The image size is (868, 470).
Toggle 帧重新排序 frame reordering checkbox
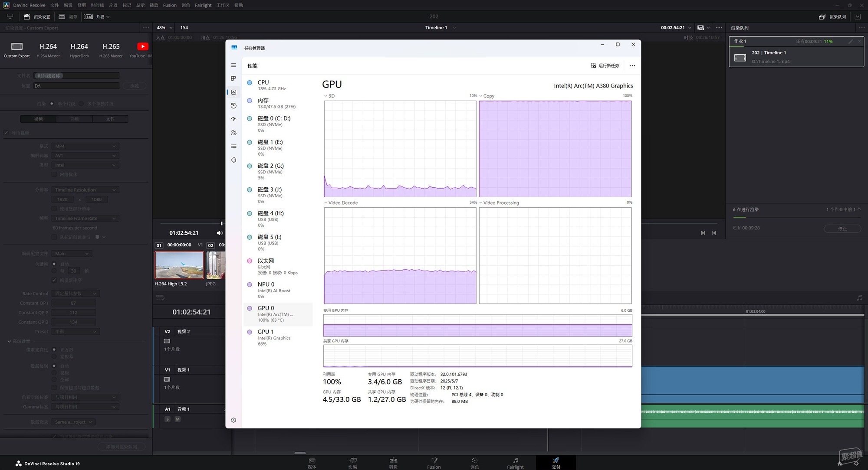pos(54,280)
